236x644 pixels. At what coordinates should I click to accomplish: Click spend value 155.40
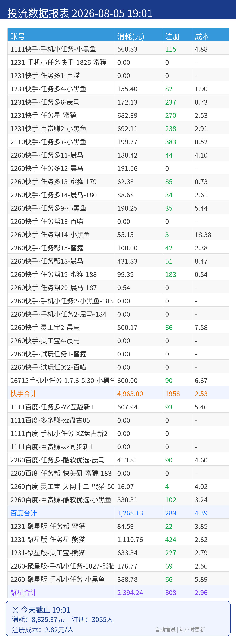coord(127,89)
